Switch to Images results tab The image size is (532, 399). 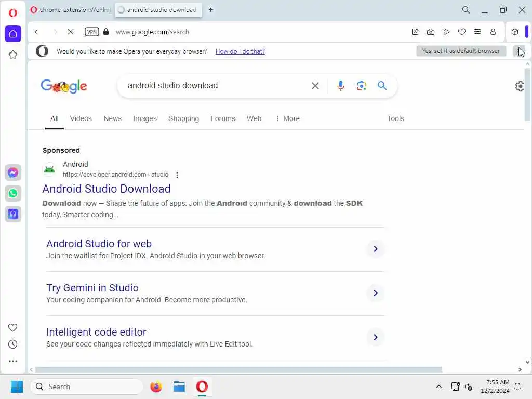(145, 118)
